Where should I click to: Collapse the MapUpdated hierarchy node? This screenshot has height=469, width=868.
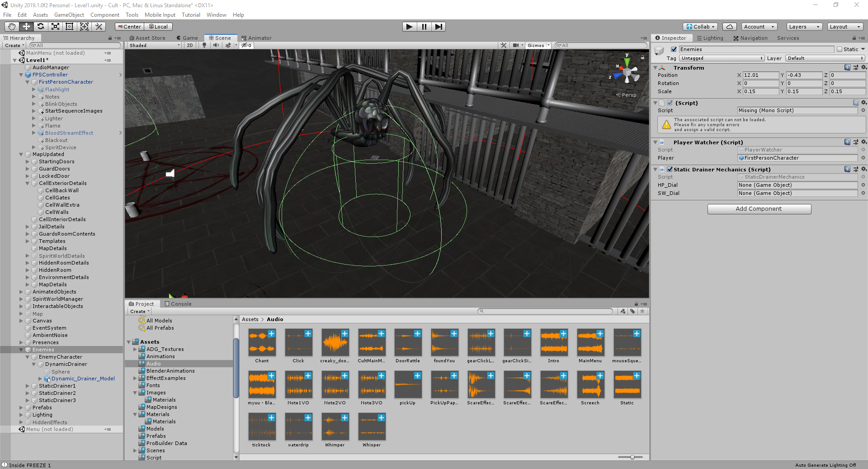pos(21,154)
